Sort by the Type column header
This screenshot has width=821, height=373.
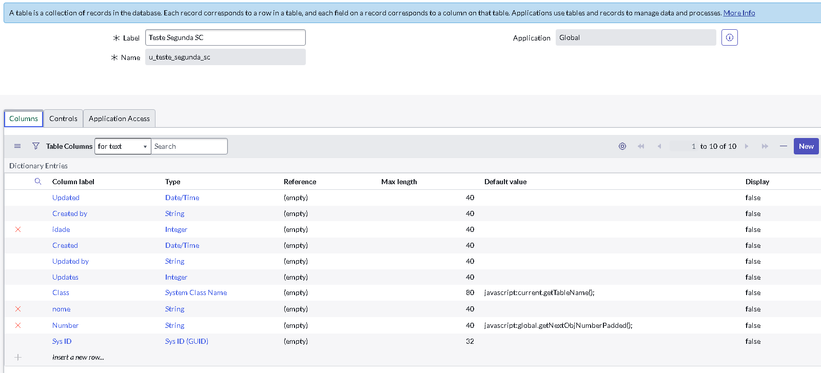click(172, 182)
